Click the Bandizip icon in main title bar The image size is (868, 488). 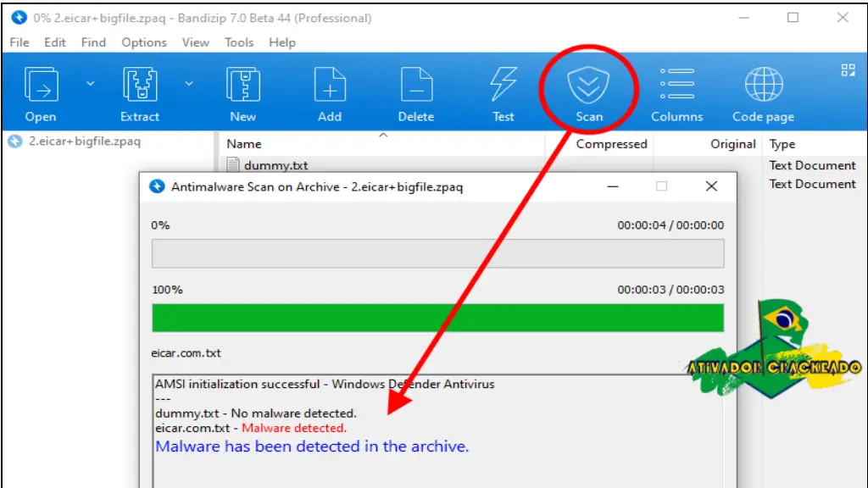[19, 18]
